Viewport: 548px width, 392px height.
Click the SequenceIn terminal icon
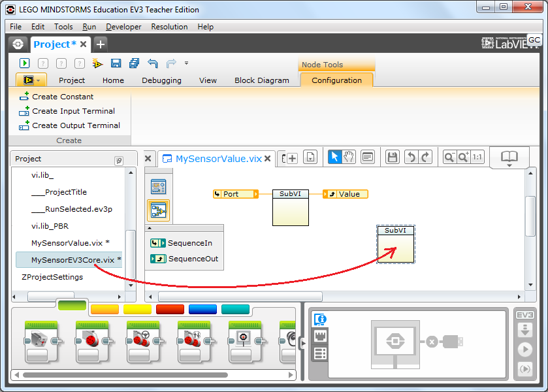pyautogui.click(x=158, y=243)
